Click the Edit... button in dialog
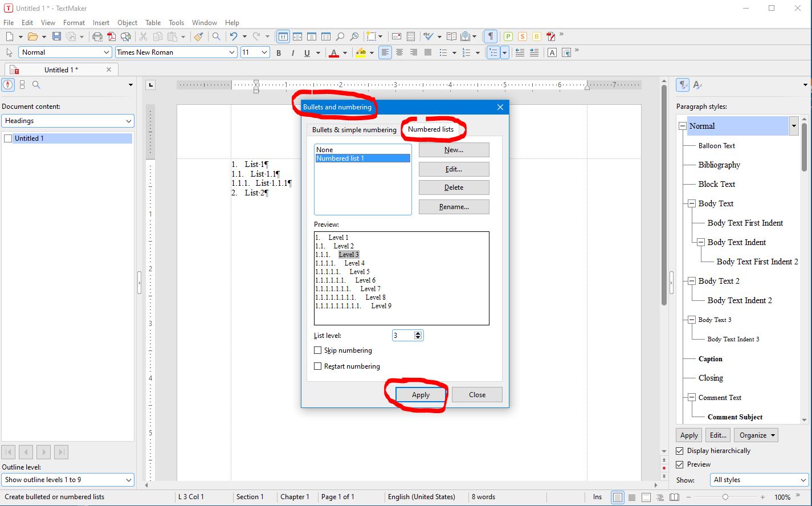 (454, 169)
